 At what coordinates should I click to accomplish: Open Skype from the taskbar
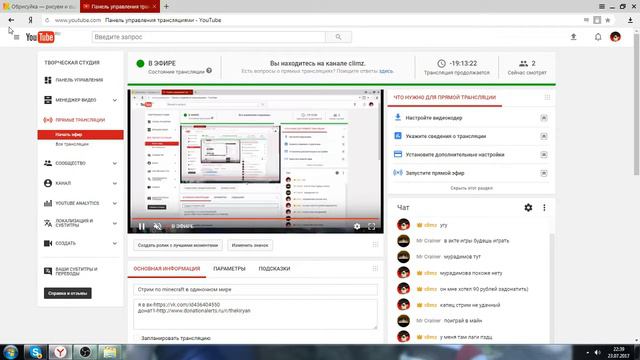click(36, 352)
